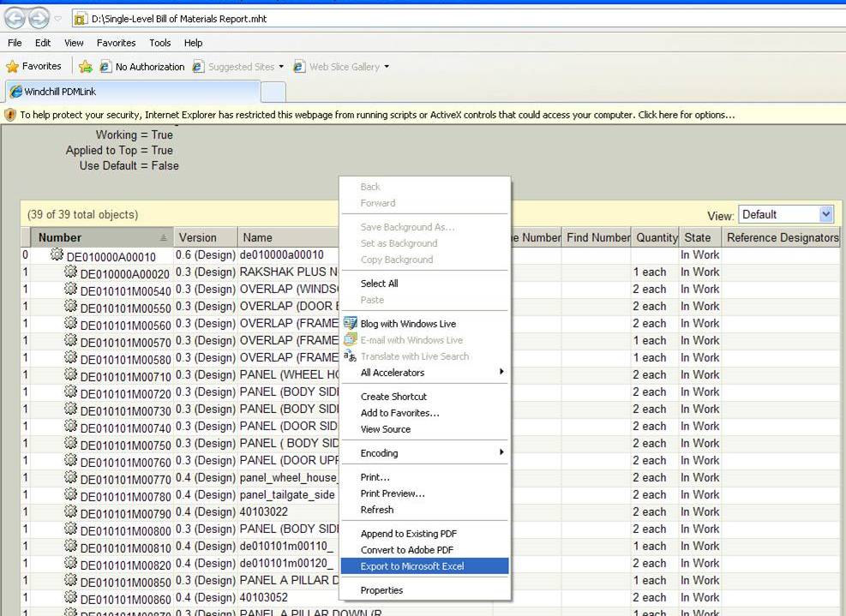Viewport: 846px width, 616px height.
Task: Click the gear icon for DE010101M00710
Action: [70, 374]
